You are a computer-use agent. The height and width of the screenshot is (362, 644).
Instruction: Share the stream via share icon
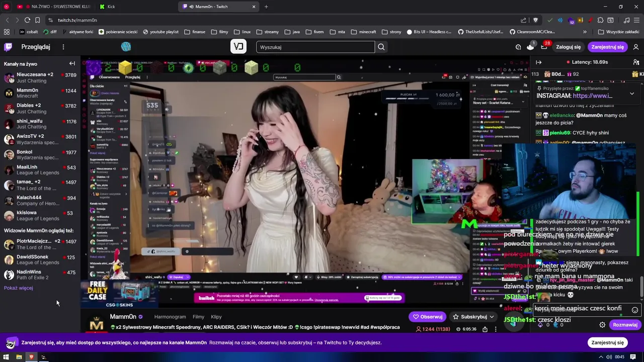coord(485,329)
